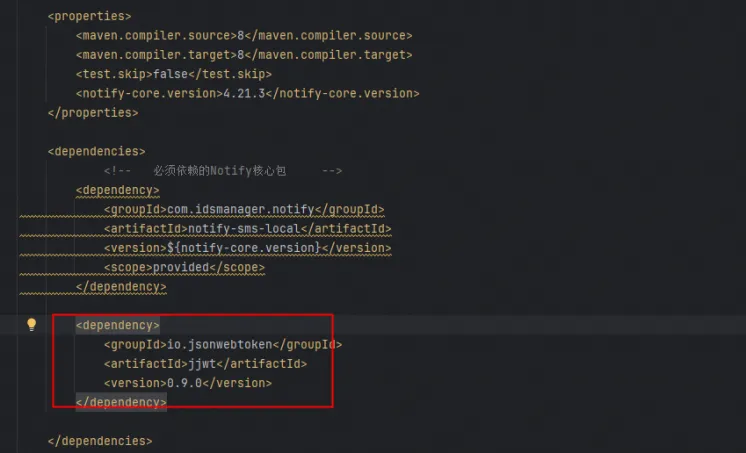Click the closing </dependencies> tag
The image size is (746, 453).
pos(100,440)
